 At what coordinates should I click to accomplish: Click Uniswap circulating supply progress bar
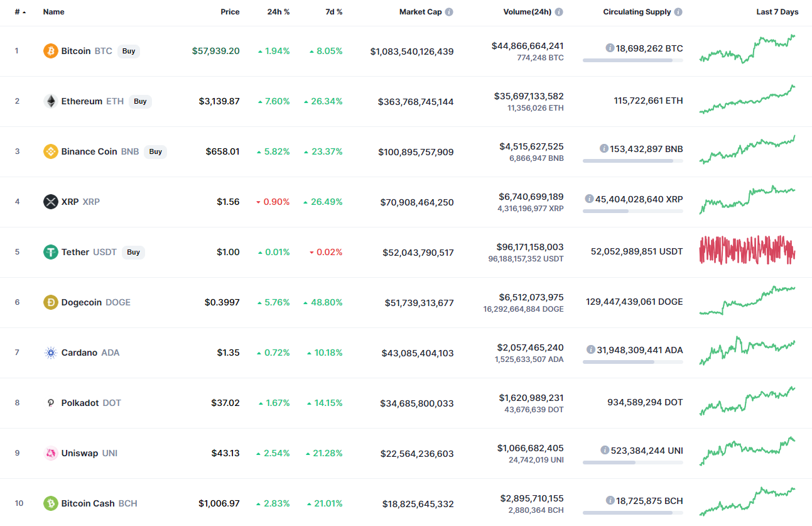633,463
